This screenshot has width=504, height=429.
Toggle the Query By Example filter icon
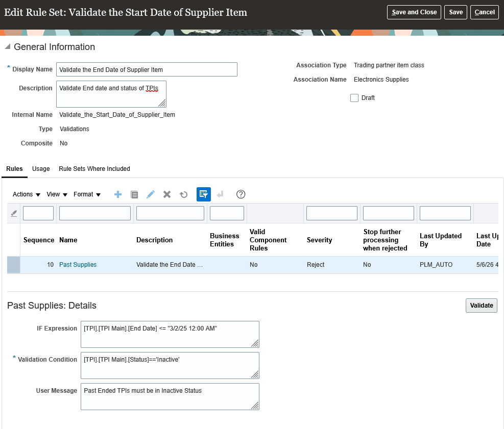pos(203,194)
